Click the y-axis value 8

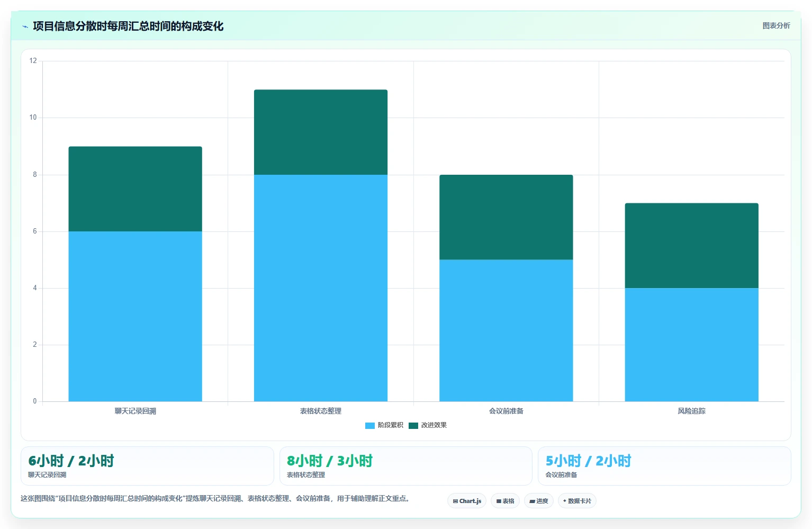click(x=35, y=175)
